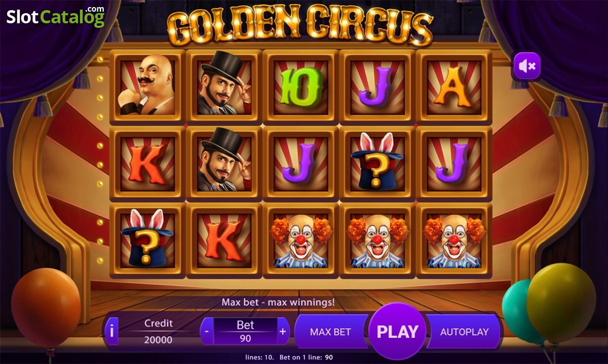
Task: Decrease bet with the minus button
Action: [207, 332]
